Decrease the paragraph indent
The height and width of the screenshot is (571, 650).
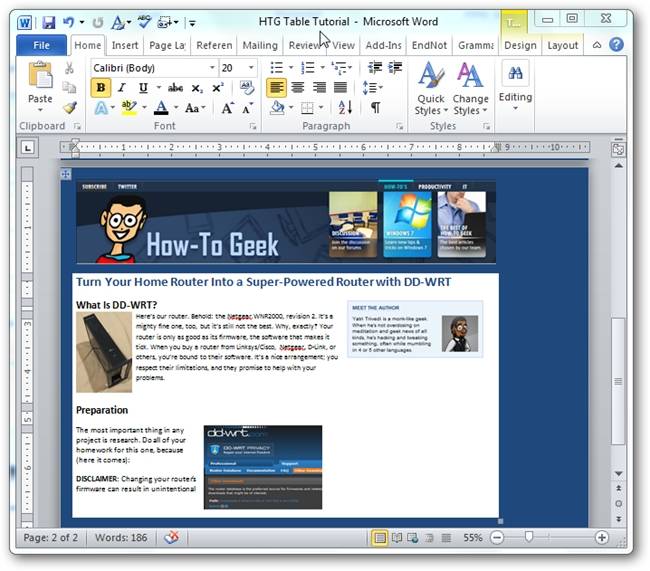[x=375, y=67]
